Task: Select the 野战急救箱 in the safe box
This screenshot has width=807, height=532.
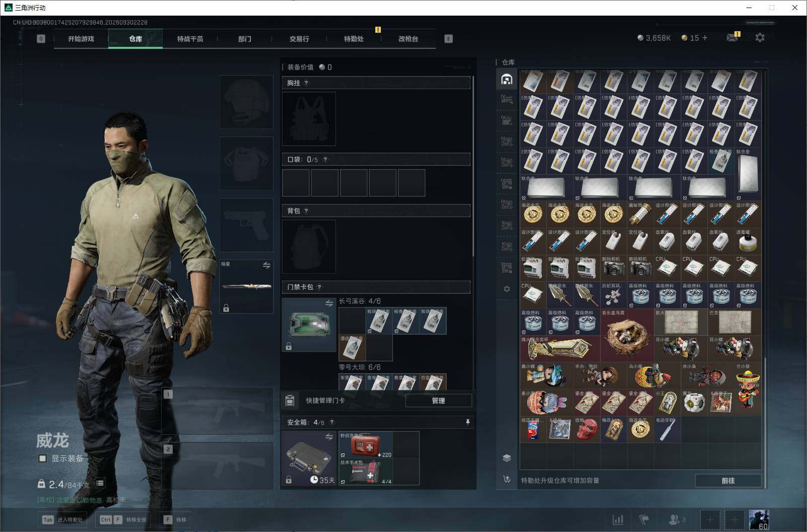Action: [x=365, y=445]
